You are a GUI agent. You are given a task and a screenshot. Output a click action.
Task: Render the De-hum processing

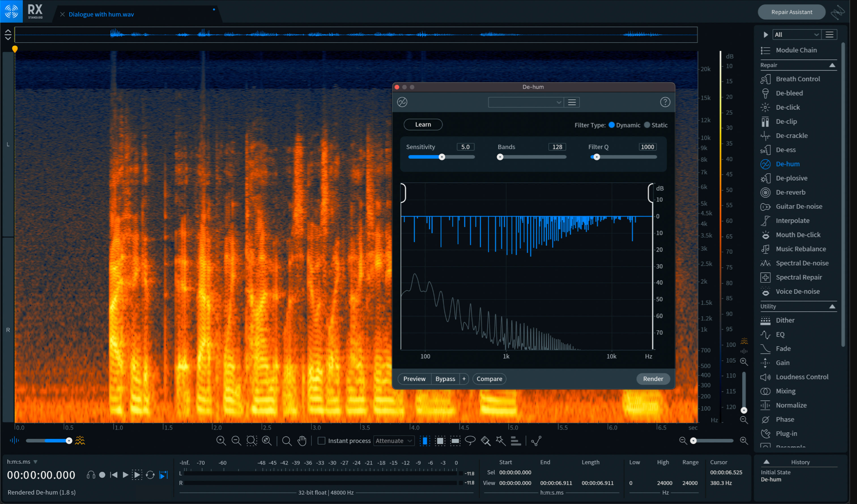[653, 379]
